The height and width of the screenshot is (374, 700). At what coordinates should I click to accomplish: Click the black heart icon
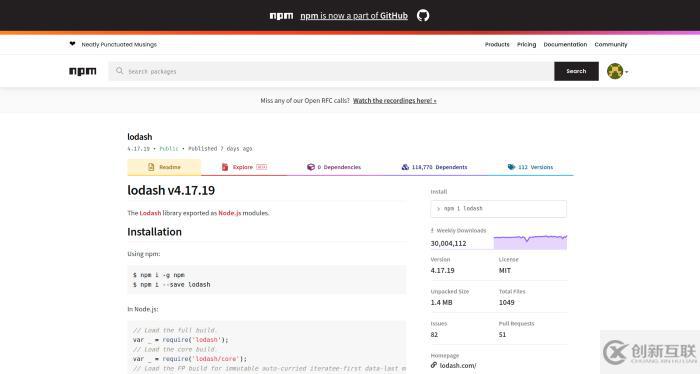coord(72,44)
